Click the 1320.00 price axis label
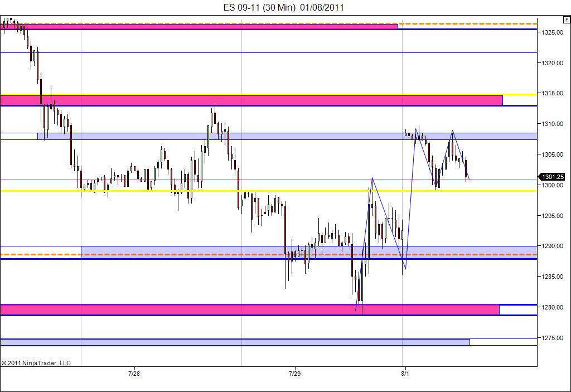 (x=552, y=63)
